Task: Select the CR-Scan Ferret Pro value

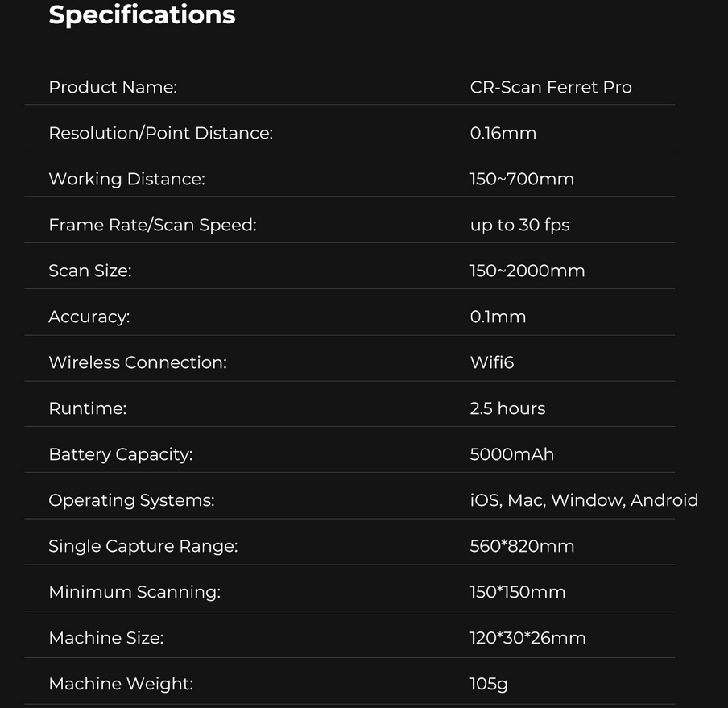Action: coord(551,87)
